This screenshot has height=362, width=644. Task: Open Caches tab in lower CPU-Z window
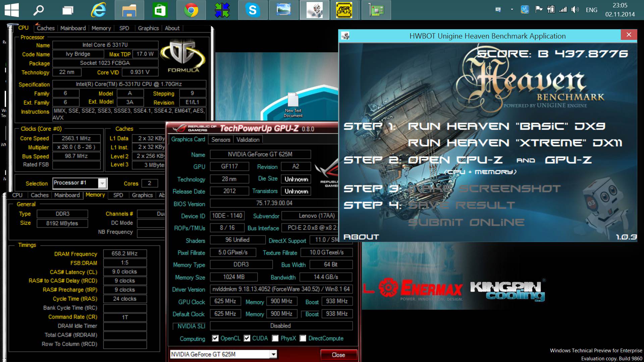(40, 195)
